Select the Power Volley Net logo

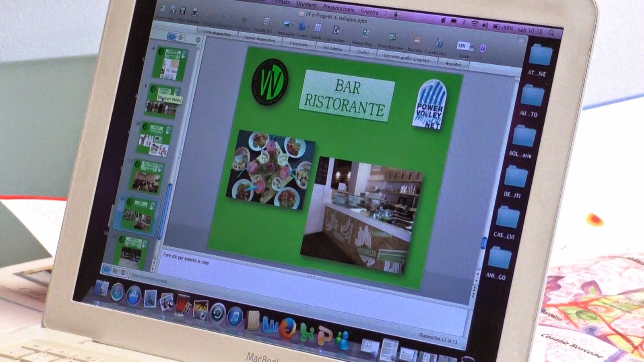point(429,105)
